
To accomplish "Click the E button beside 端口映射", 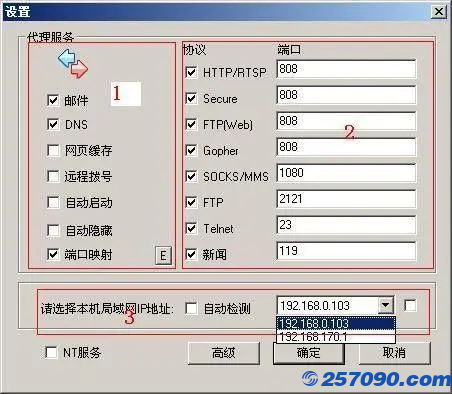I will point(163,256).
